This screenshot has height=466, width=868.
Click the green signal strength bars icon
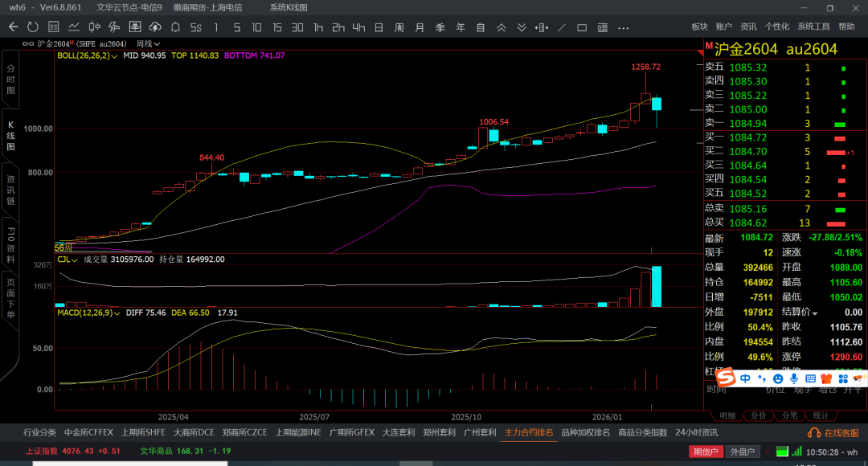point(796,452)
